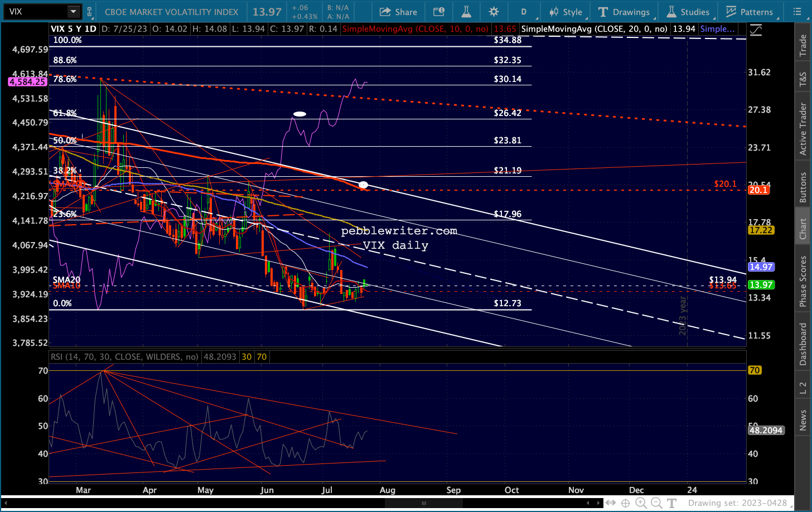The image size is (812, 512).
Task: Click the text drawing tool icon at bottom
Action: pos(672,503)
